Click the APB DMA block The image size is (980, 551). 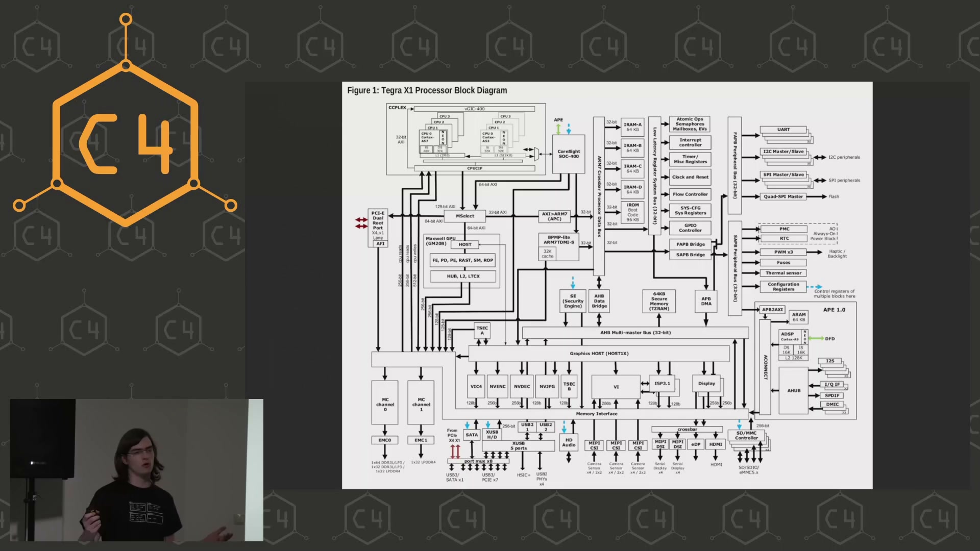click(706, 301)
